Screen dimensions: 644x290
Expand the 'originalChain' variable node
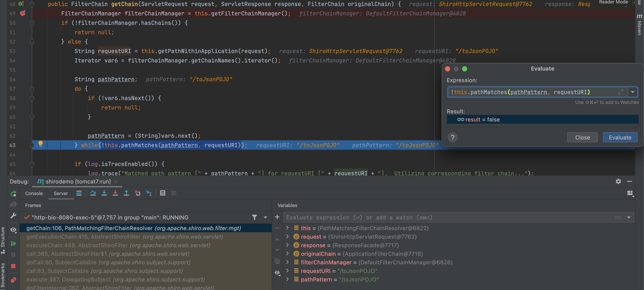coord(287,253)
